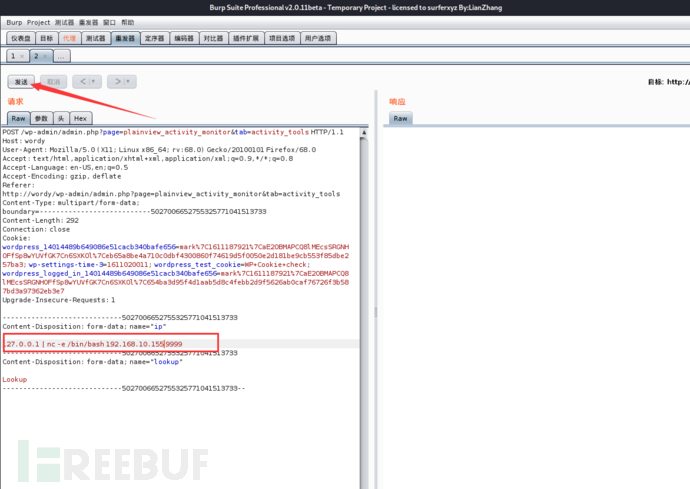690x489 pixels.
Task: Click the Content-Length: 292 line
Action: (40, 221)
